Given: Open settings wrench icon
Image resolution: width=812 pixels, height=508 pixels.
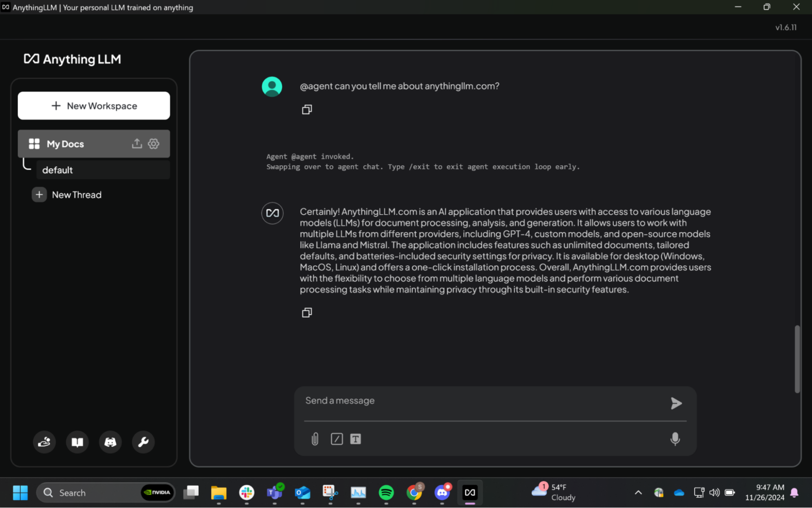Looking at the screenshot, I should [x=143, y=442].
